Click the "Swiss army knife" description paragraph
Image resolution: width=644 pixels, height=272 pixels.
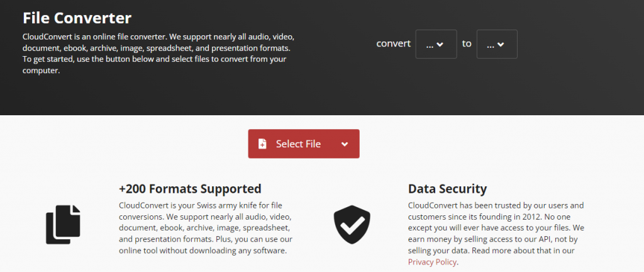click(206, 228)
